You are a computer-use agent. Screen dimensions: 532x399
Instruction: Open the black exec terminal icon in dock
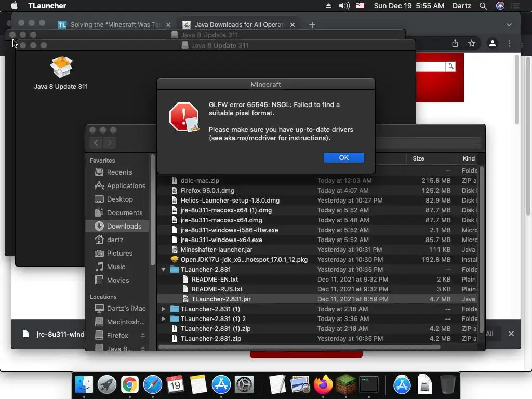(x=369, y=385)
